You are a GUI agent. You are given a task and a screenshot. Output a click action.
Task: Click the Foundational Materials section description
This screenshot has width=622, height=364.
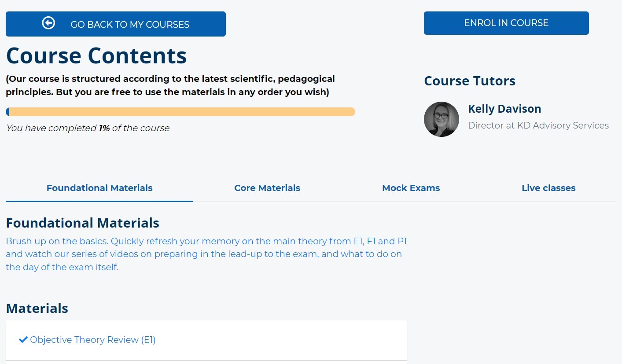(206, 254)
